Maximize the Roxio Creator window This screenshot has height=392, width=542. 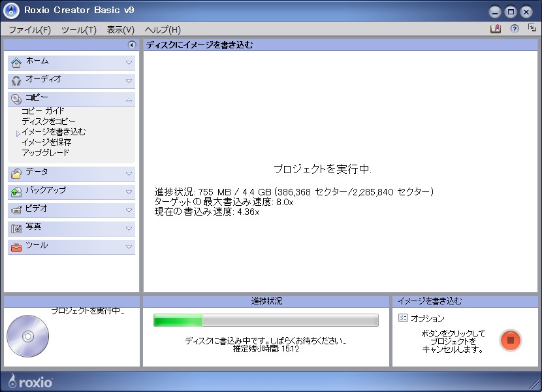[511, 12]
